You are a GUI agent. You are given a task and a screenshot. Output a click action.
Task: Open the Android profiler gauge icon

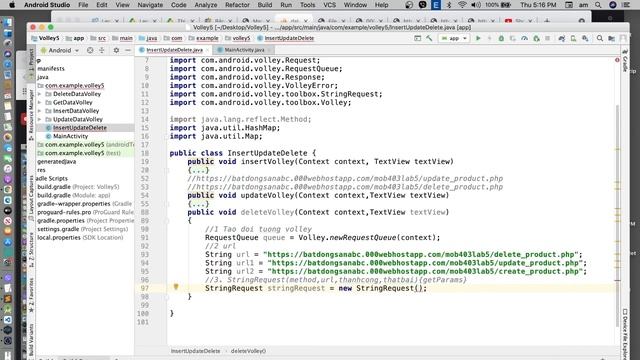tap(524, 38)
